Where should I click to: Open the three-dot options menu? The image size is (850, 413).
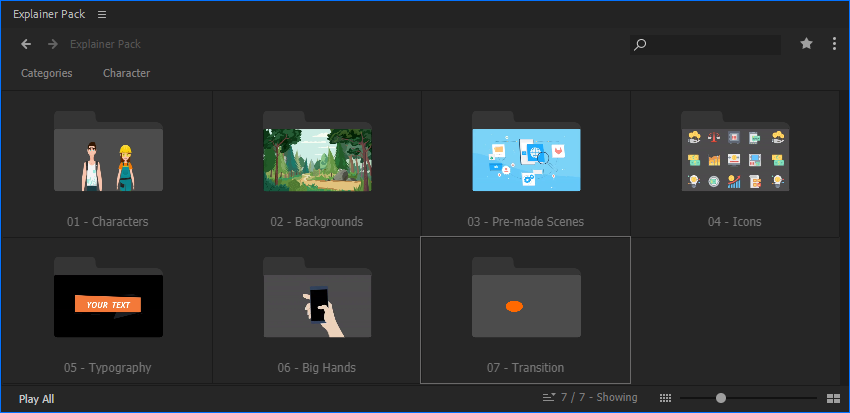click(834, 44)
